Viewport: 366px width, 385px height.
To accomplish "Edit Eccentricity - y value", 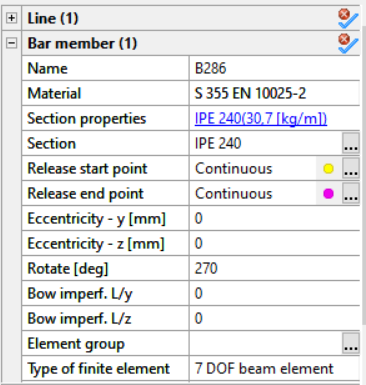I will click(274, 218).
